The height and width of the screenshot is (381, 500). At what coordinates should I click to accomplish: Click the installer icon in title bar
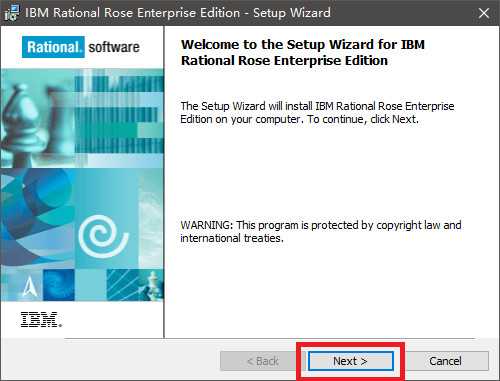coord(12,13)
